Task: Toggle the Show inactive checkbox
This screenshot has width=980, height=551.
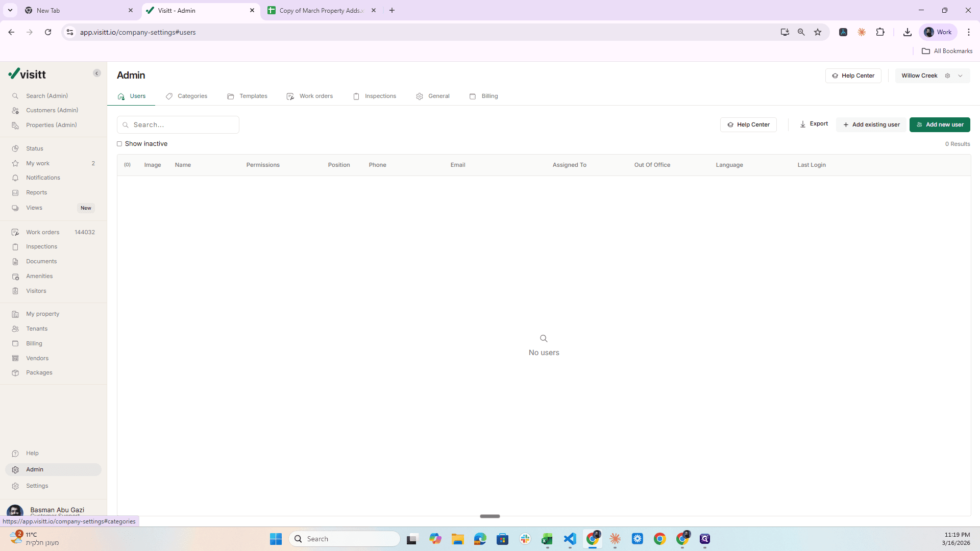Action: pyautogui.click(x=119, y=144)
